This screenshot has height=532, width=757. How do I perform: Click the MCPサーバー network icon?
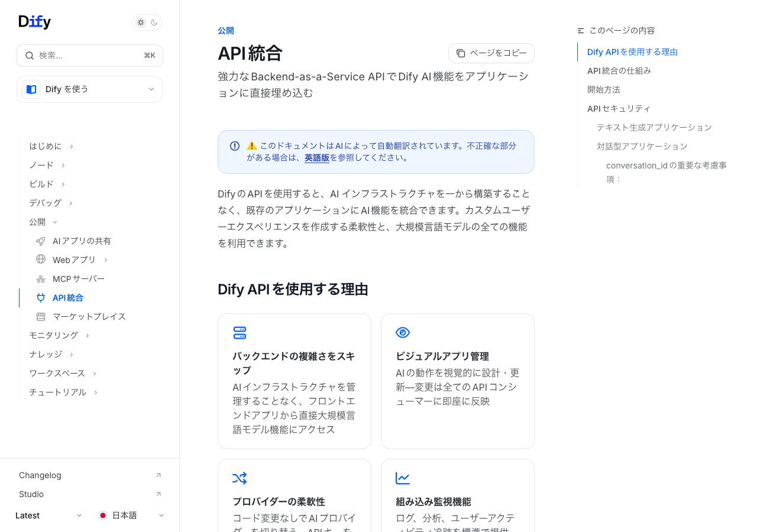pos(41,279)
